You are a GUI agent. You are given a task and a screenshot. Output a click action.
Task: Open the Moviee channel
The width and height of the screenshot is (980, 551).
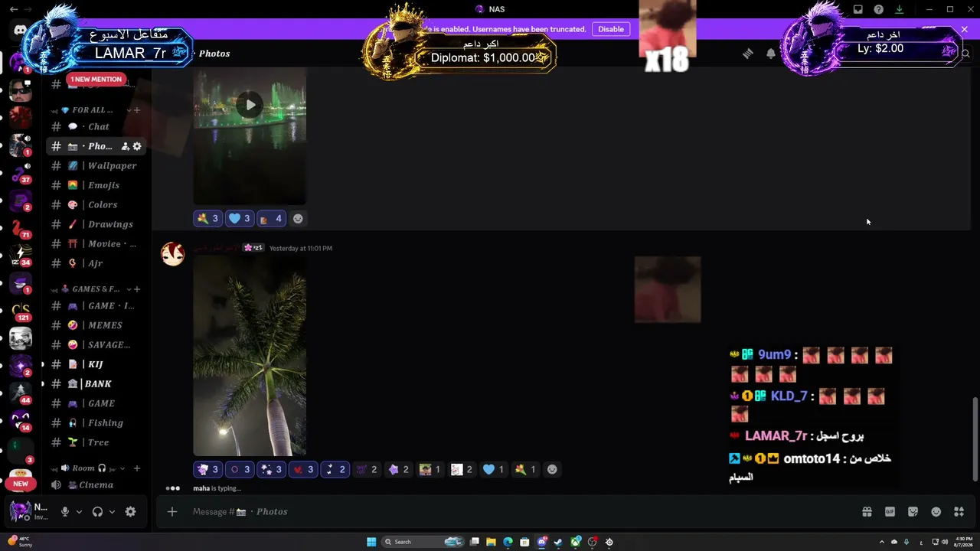(96, 244)
